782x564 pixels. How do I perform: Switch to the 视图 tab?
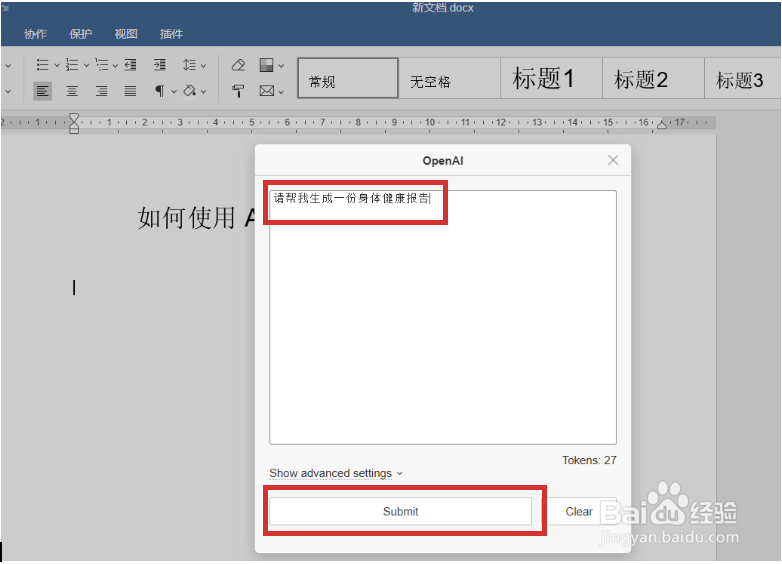[x=126, y=34]
